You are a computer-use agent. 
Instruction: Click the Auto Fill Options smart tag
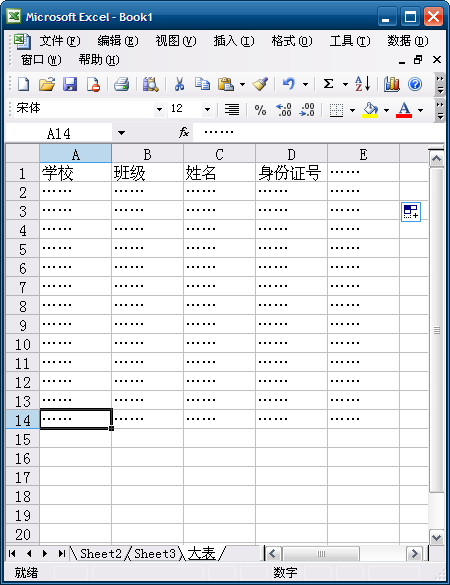411,212
